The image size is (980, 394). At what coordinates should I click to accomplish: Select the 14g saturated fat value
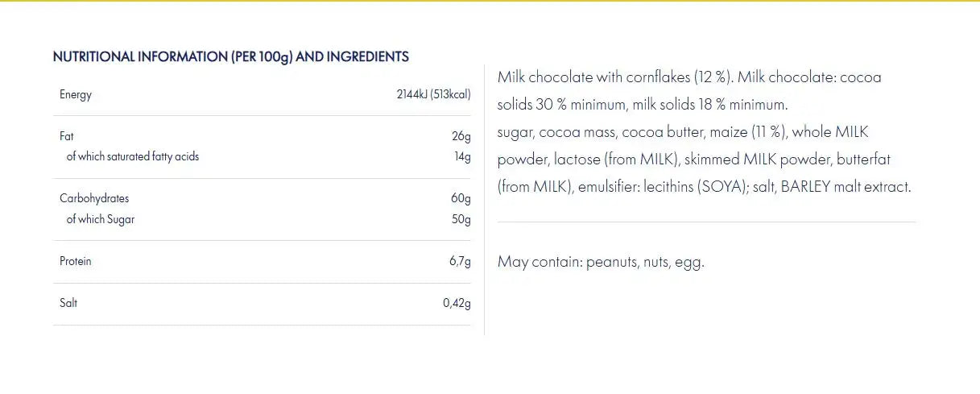(x=462, y=156)
